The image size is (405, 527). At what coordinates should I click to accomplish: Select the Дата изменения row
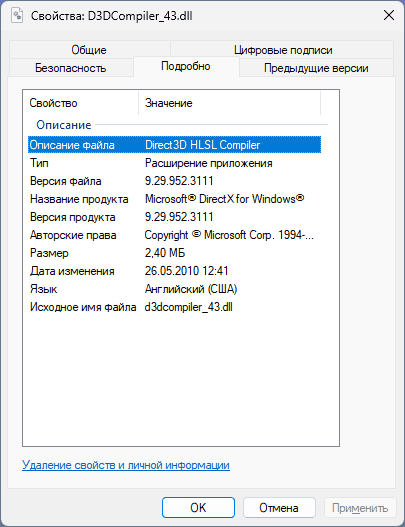pos(174,271)
